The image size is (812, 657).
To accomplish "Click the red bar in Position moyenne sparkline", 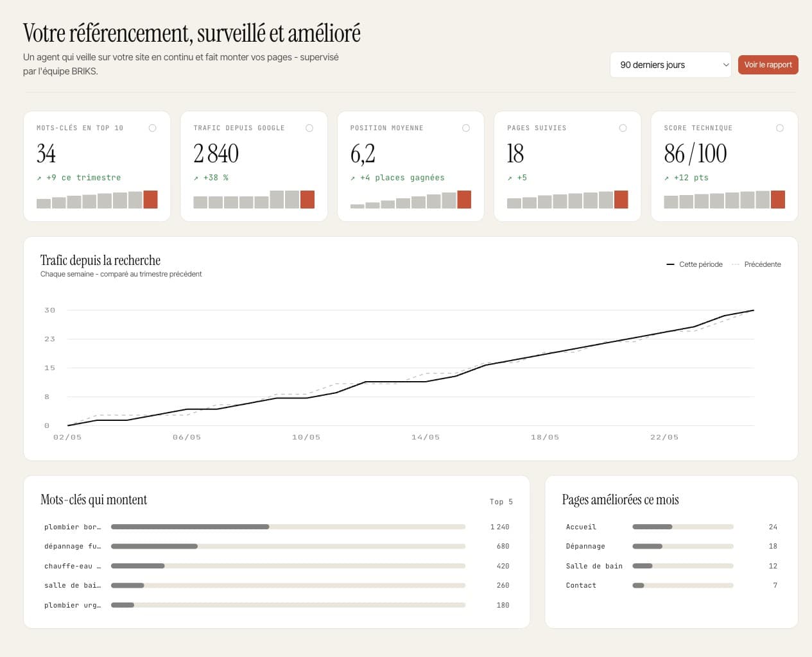I will [x=464, y=200].
